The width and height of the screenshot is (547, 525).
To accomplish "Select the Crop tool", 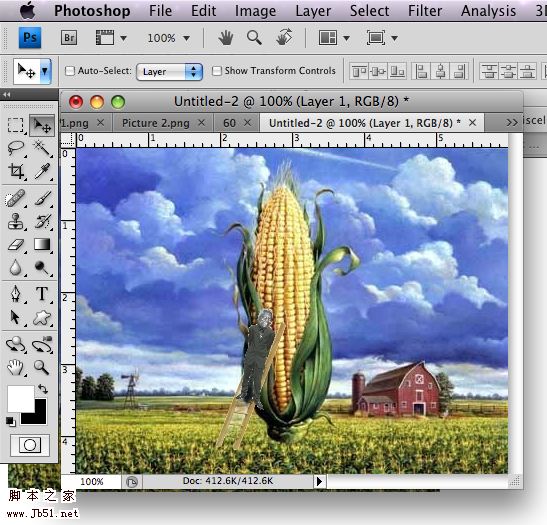I will coord(16,171).
